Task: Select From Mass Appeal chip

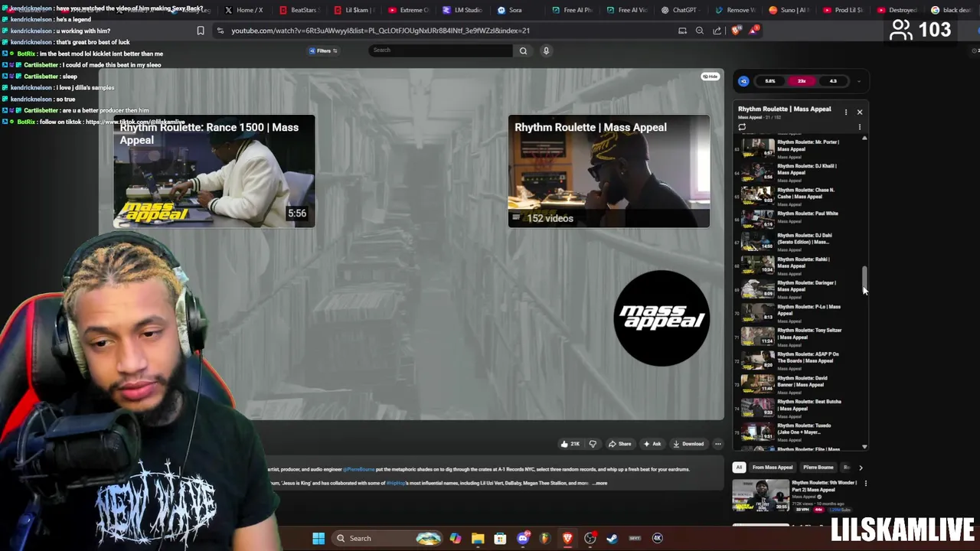Action: pyautogui.click(x=773, y=468)
